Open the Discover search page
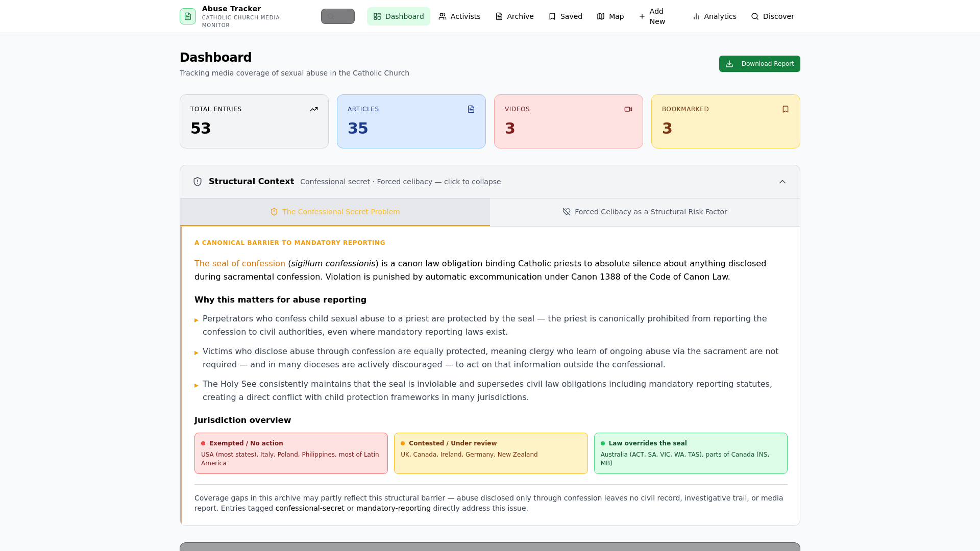 (772, 16)
